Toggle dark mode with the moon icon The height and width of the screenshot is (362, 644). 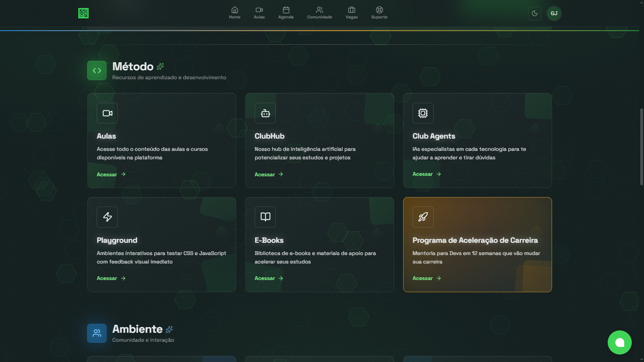click(535, 13)
